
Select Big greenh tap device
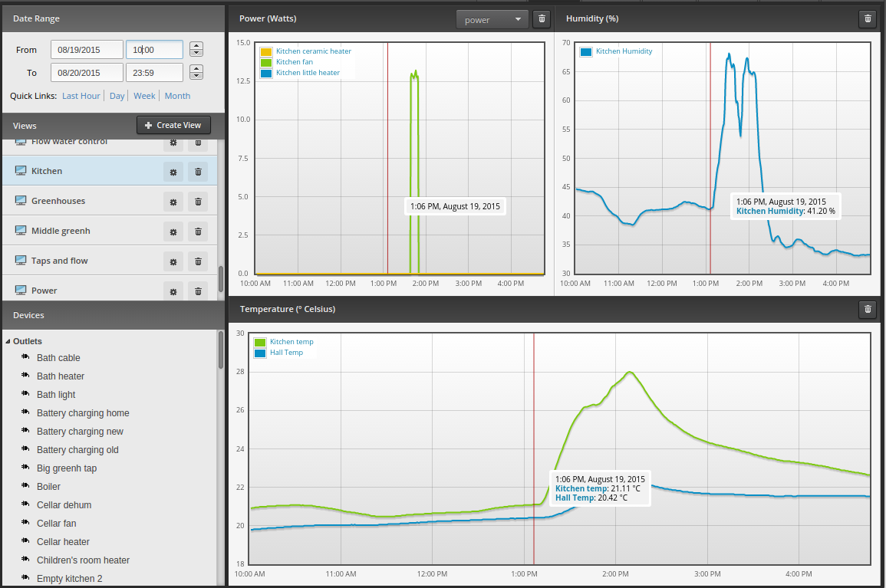tap(67, 468)
